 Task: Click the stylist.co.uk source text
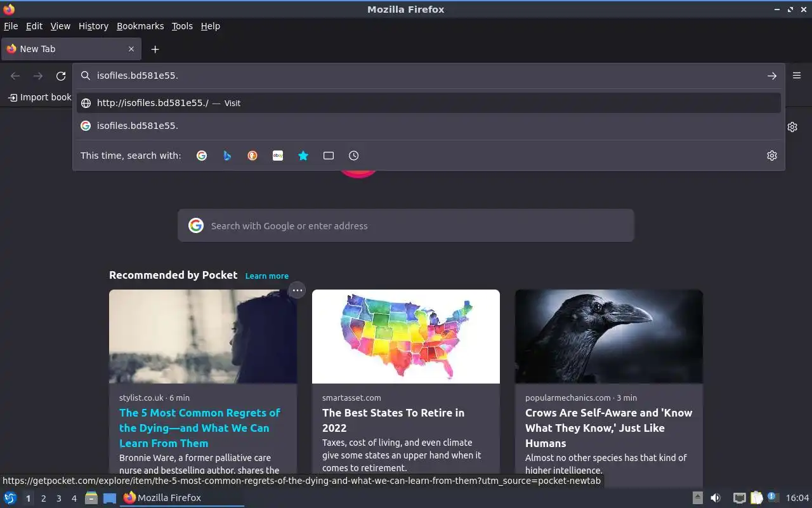point(141,398)
